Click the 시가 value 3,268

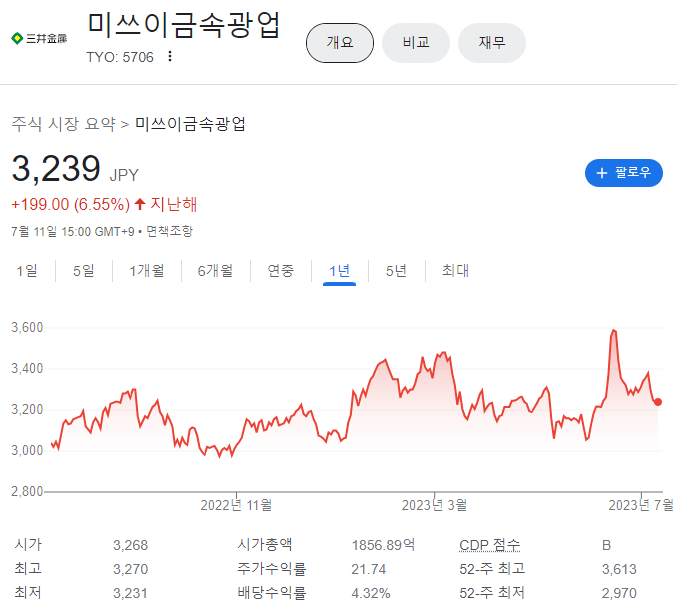130,545
